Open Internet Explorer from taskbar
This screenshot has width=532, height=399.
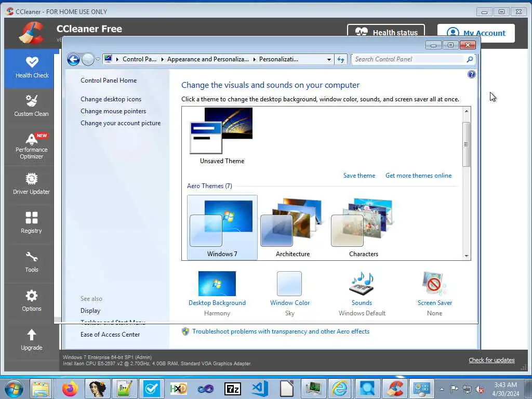click(x=340, y=389)
